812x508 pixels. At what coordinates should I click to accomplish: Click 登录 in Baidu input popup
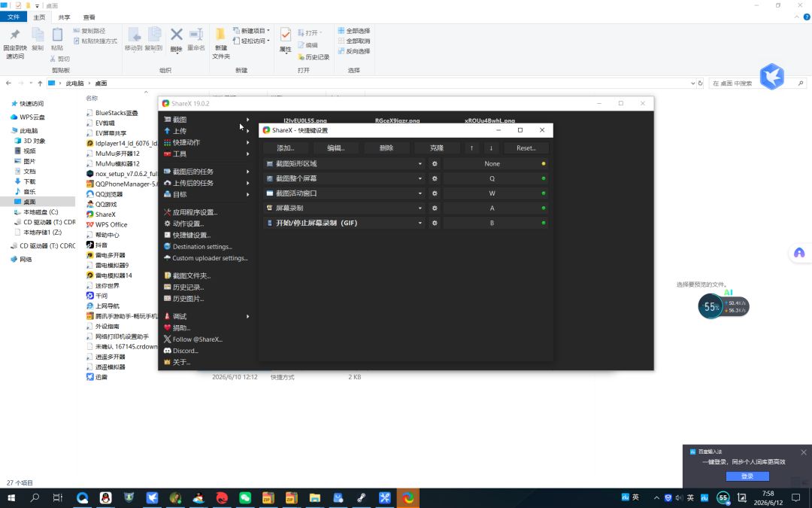click(747, 476)
